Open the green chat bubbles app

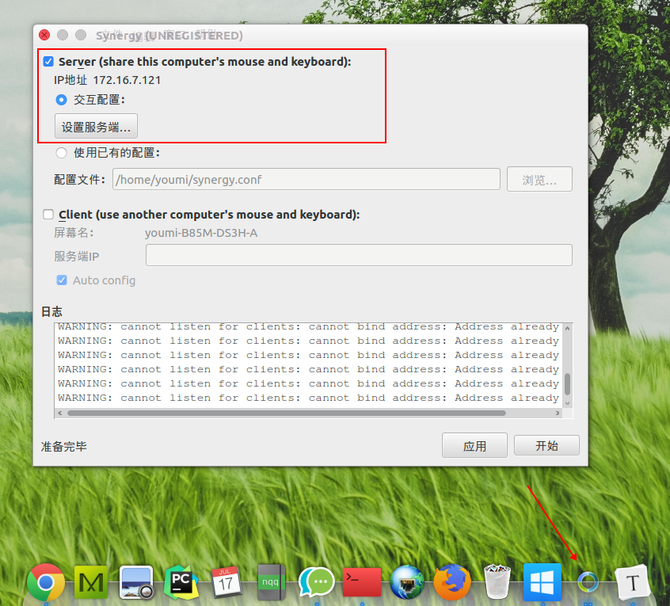click(317, 582)
